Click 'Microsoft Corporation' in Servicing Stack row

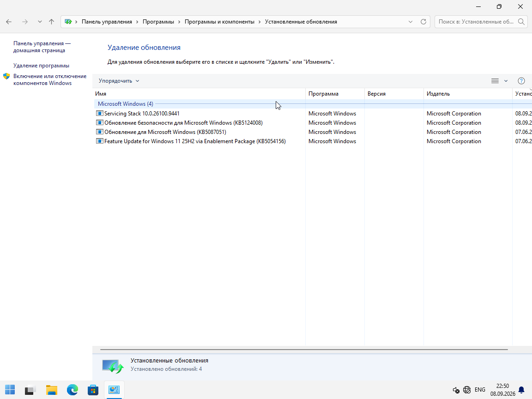(453, 113)
